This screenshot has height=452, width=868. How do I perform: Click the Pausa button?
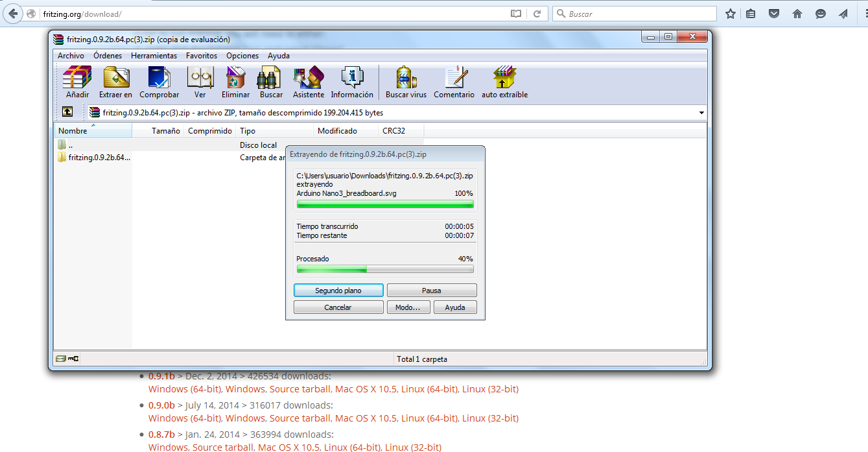click(x=432, y=291)
